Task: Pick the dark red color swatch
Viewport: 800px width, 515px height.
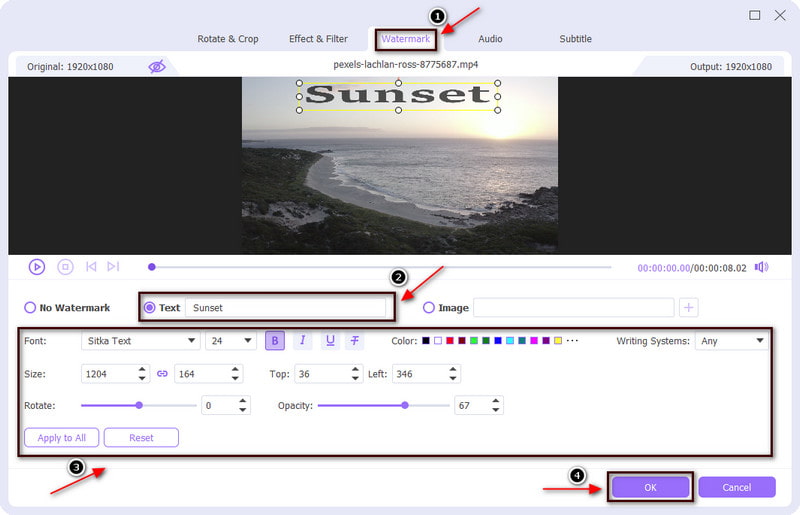Action: point(462,340)
